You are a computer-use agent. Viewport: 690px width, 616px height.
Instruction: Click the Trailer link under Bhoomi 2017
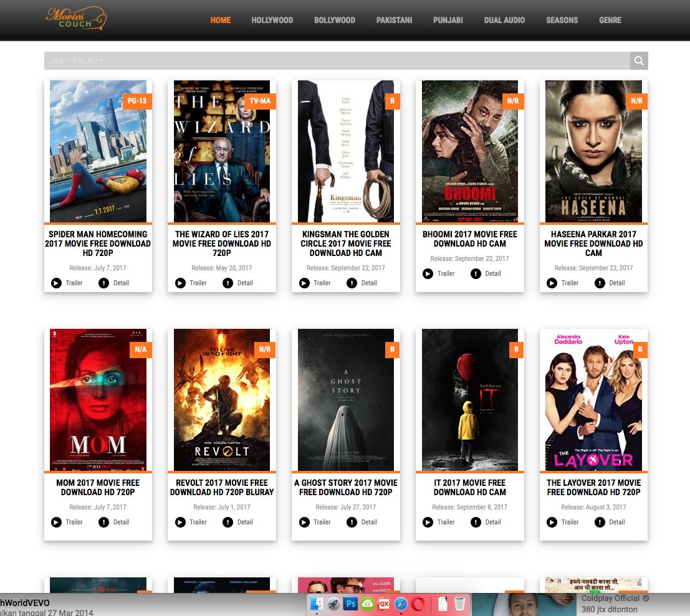click(446, 273)
